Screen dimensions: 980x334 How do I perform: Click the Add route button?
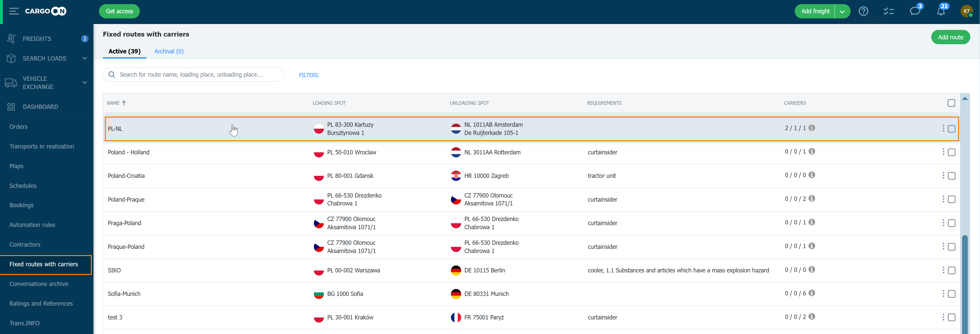pos(950,37)
